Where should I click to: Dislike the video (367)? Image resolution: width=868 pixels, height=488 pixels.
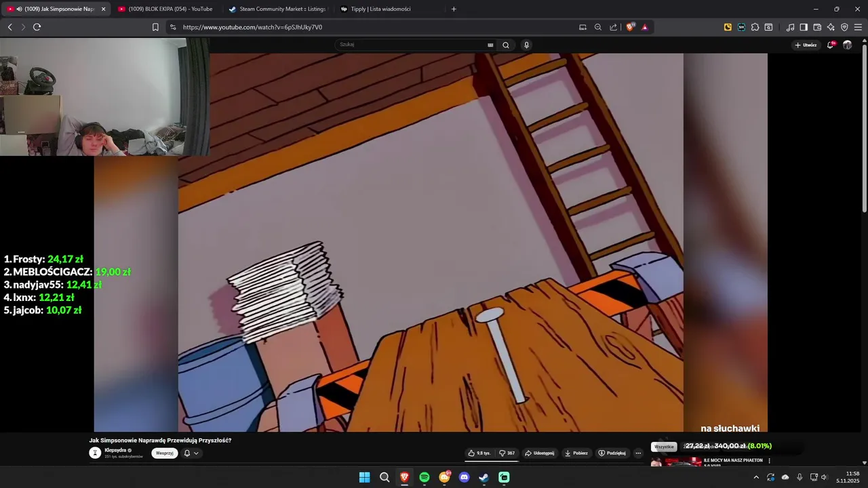pyautogui.click(x=507, y=453)
